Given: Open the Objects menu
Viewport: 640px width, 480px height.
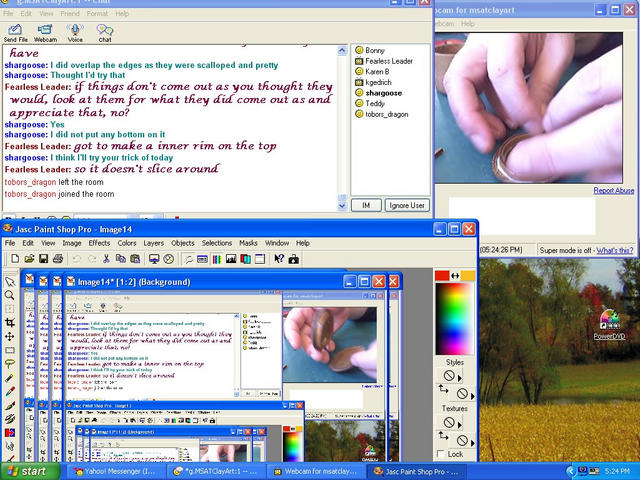Looking at the screenshot, I should coord(182,243).
